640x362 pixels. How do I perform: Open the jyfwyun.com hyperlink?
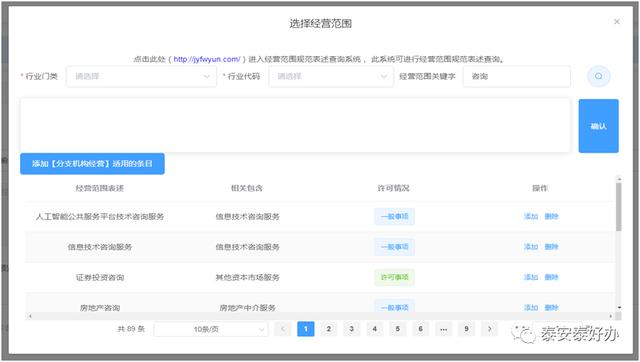[207, 59]
